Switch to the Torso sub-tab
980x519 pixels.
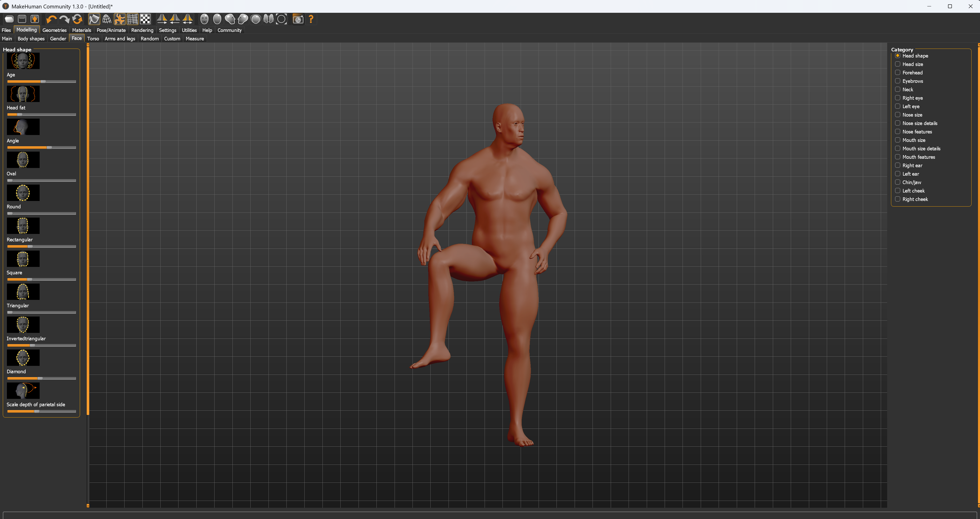click(93, 38)
